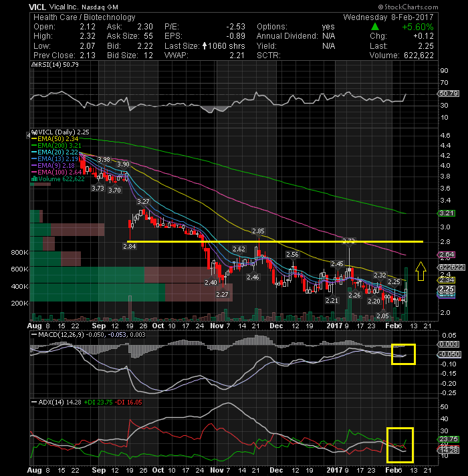Click the VICL ticker symbol in header
This screenshot has height=476, width=468.
pos(37,7)
